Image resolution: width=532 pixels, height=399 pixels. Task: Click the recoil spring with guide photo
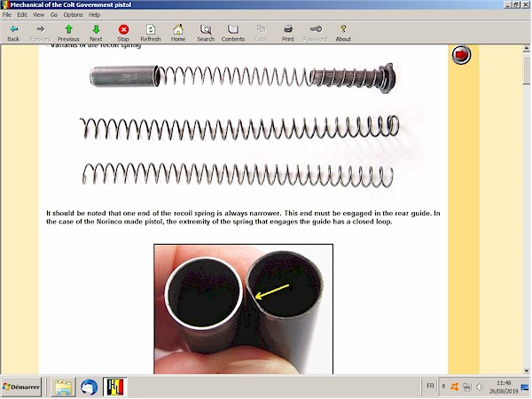(x=243, y=78)
